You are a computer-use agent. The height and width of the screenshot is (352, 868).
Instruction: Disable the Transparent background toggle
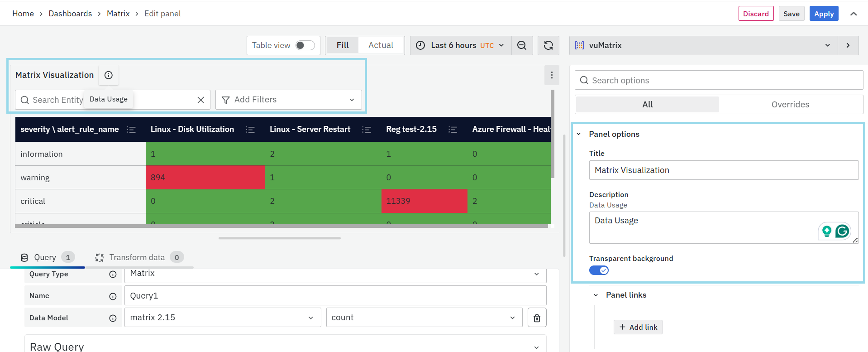pyautogui.click(x=599, y=270)
